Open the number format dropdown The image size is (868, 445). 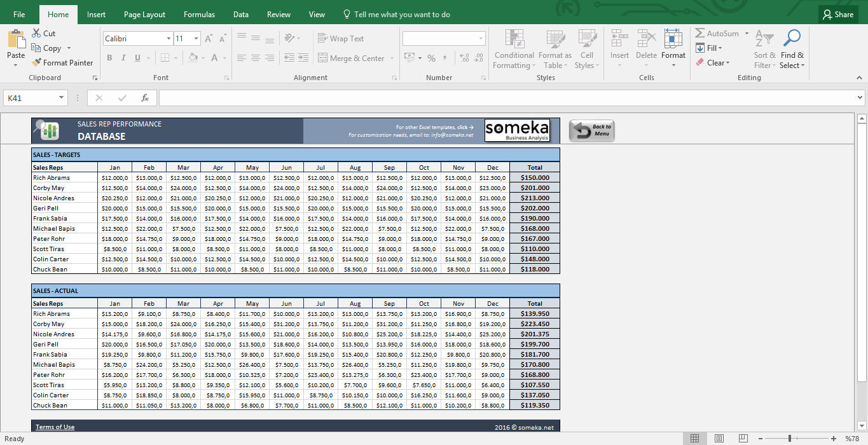pos(480,39)
